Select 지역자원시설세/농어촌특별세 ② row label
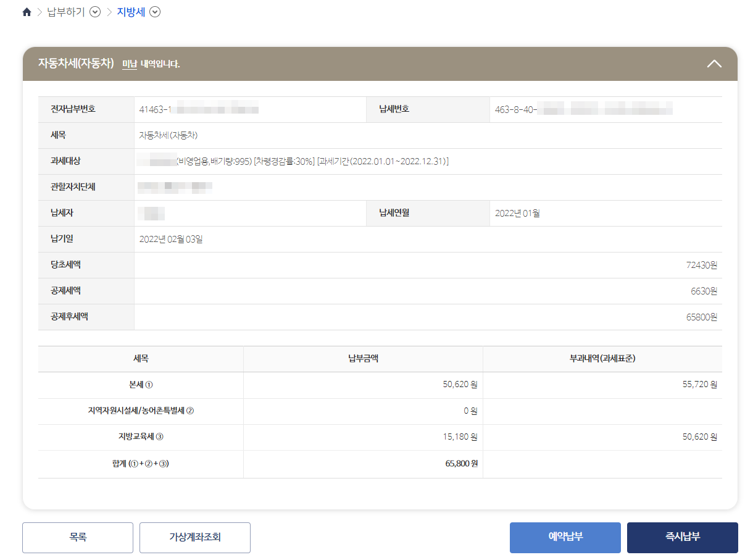Viewport: 745px width, 560px height. 141,411
